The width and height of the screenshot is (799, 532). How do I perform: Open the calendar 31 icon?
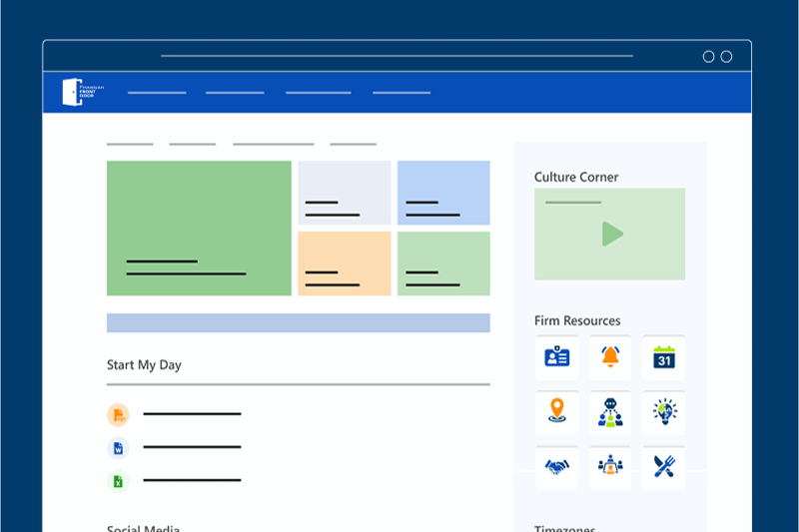(663, 357)
